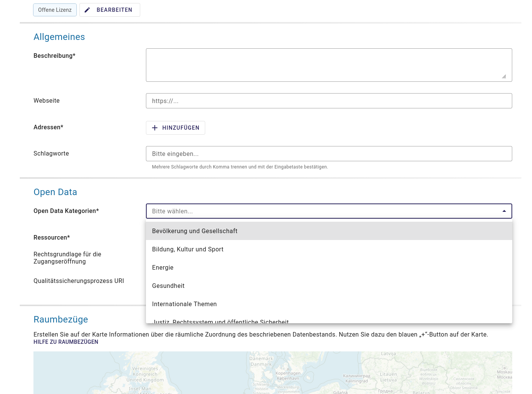Click the plus icon beside Hinzufügen
The width and height of the screenshot is (532, 394).
[x=155, y=128]
